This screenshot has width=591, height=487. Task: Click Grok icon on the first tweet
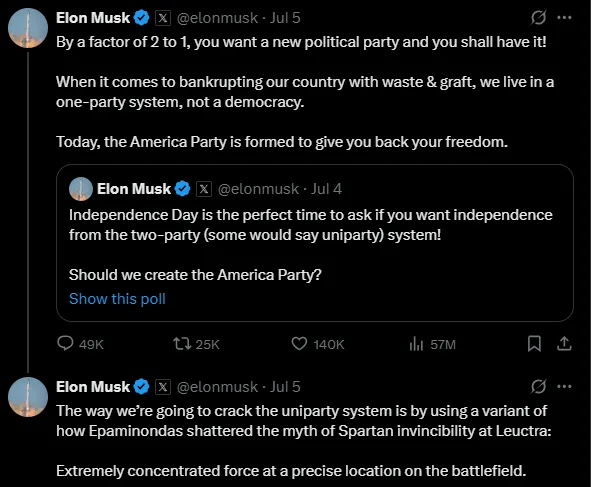(x=538, y=17)
